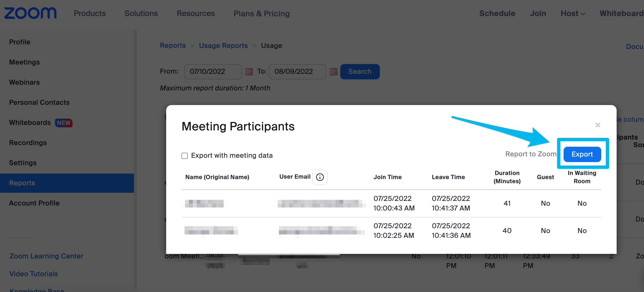This screenshot has height=292, width=644.
Task: Open Video Tutorials link
Action: (x=34, y=274)
